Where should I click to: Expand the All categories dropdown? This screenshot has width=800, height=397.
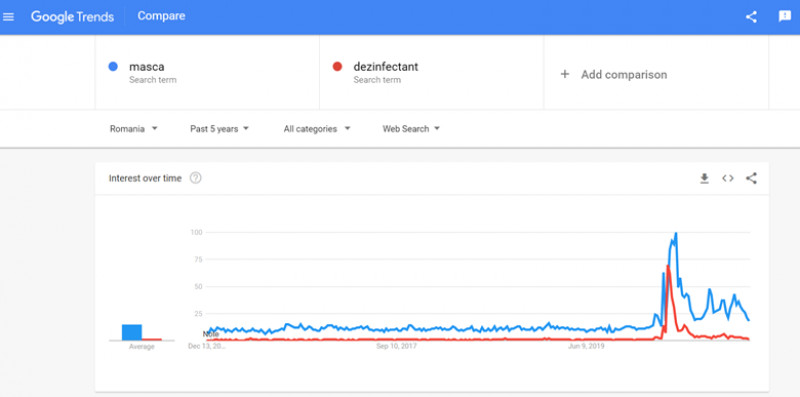pyautogui.click(x=317, y=129)
